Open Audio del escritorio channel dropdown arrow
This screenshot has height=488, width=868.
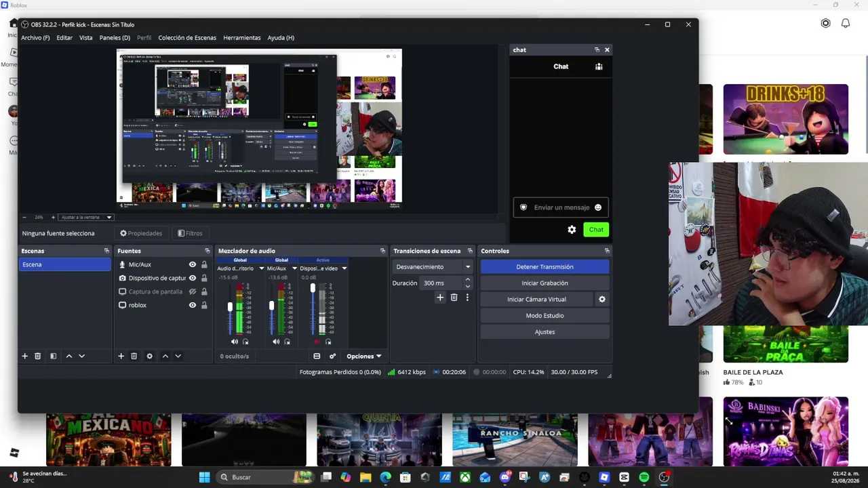[262, 268]
